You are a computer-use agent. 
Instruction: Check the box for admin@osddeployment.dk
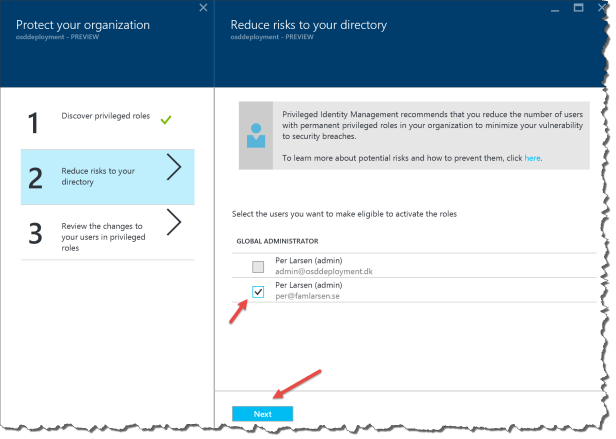(258, 266)
